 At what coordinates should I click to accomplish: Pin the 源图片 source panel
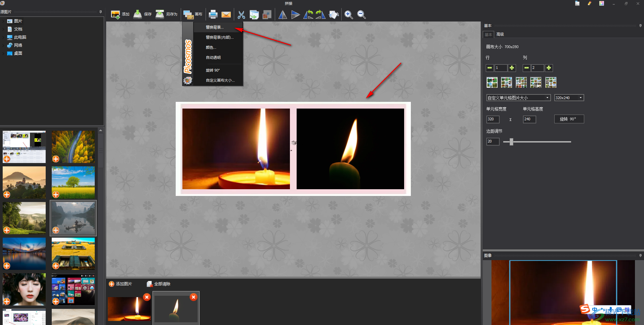click(100, 12)
